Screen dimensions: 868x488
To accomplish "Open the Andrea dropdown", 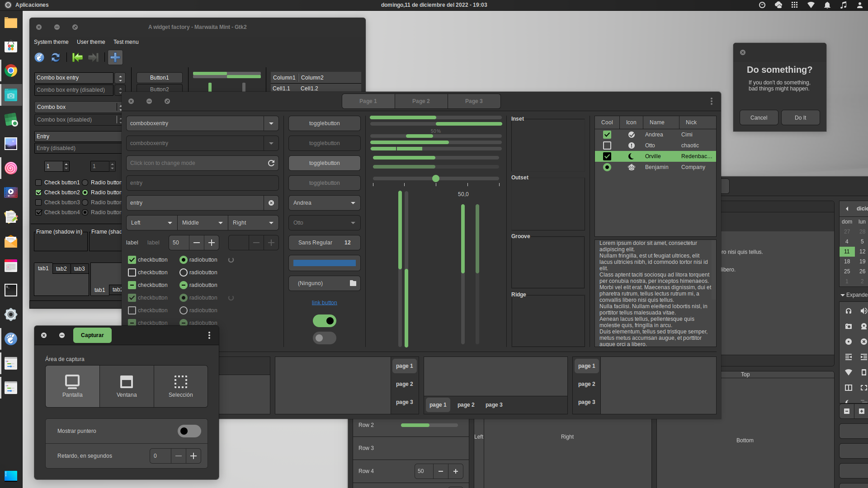I will coord(324,203).
